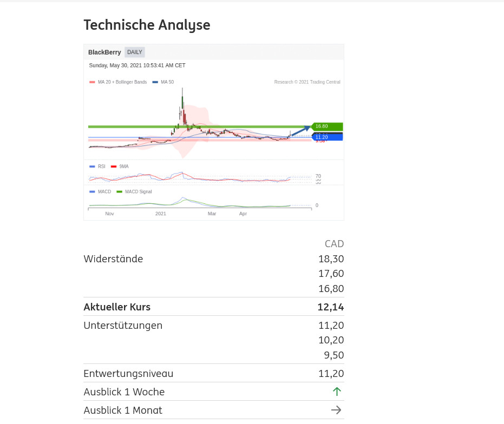Image resolution: width=504 pixels, height=424 pixels.
Task: Click the 9MA legend entry
Action: click(123, 167)
